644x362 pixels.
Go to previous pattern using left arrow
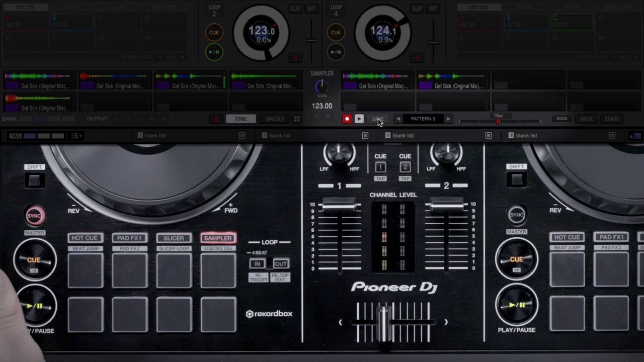[398, 119]
